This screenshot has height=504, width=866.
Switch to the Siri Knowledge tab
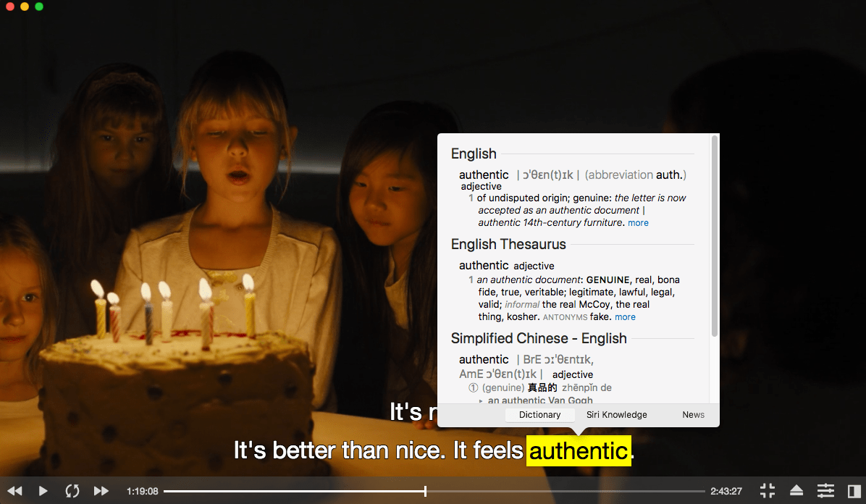(616, 414)
